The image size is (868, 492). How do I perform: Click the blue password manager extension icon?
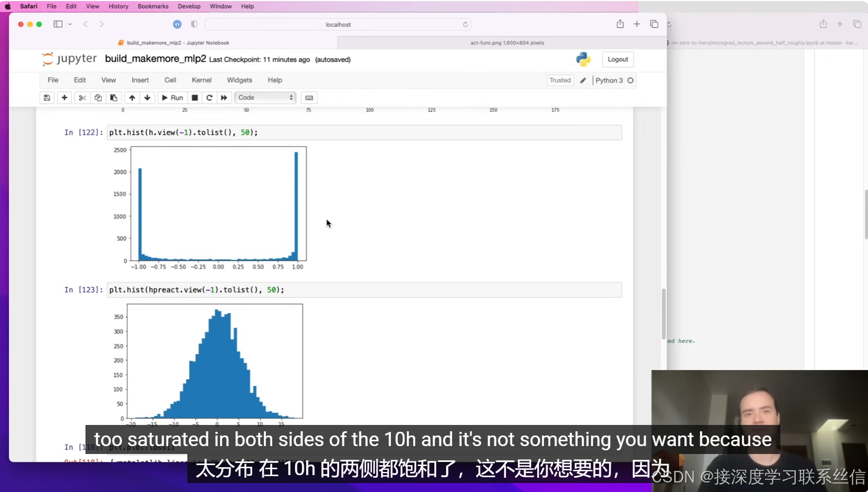pyautogui.click(x=177, y=24)
